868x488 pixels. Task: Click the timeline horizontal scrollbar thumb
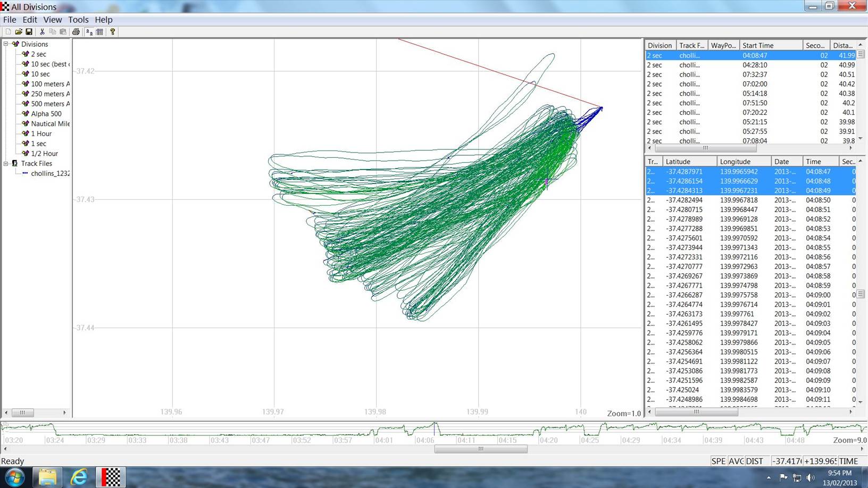click(x=480, y=449)
